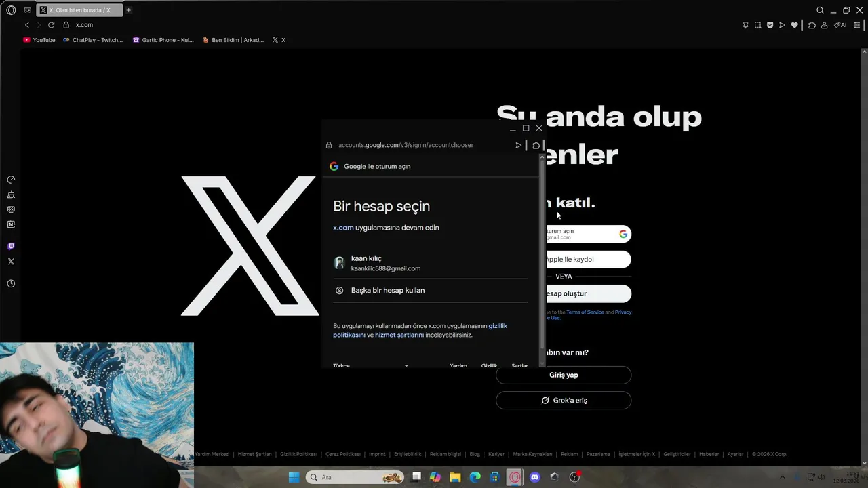Click the Hesap oluştur button

(x=588, y=293)
